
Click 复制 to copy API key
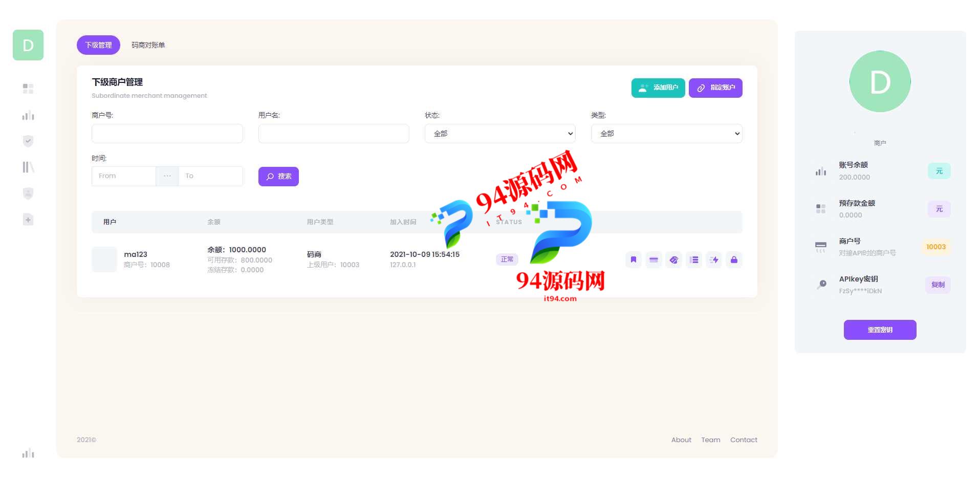[x=938, y=285]
